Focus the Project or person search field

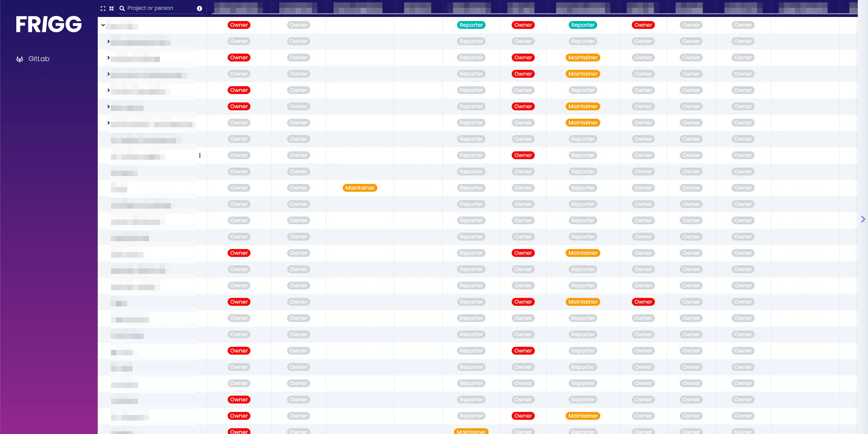(161, 8)
